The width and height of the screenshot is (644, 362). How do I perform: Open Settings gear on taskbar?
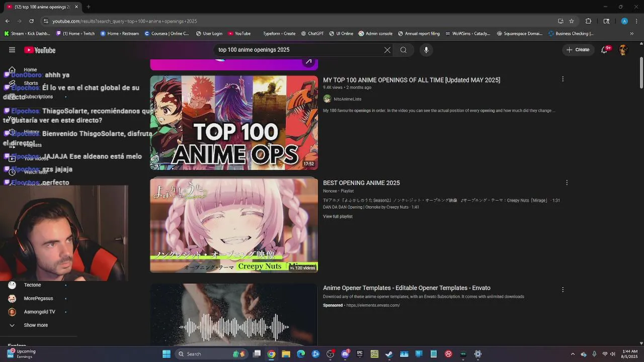point(478,354)
